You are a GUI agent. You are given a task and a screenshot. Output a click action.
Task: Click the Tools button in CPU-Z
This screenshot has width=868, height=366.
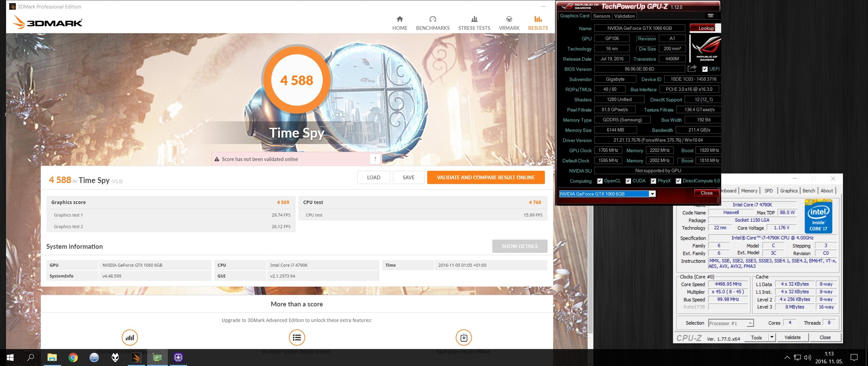[756, 337]
